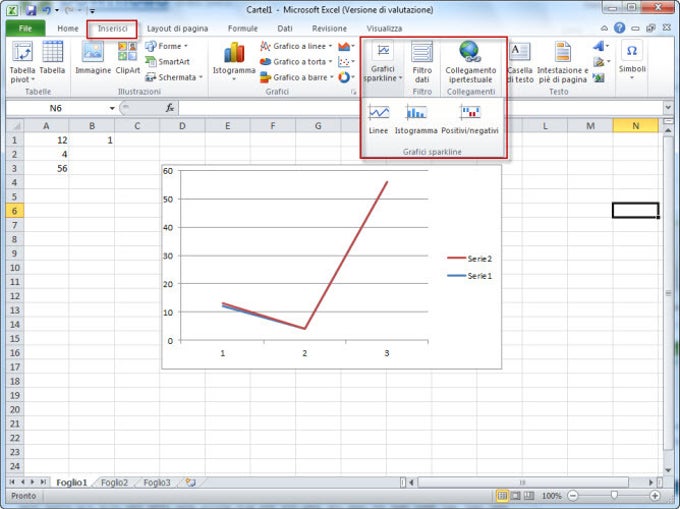
Task: Add Intestazione e piè di pagina
Action: [x=562, y=62]
